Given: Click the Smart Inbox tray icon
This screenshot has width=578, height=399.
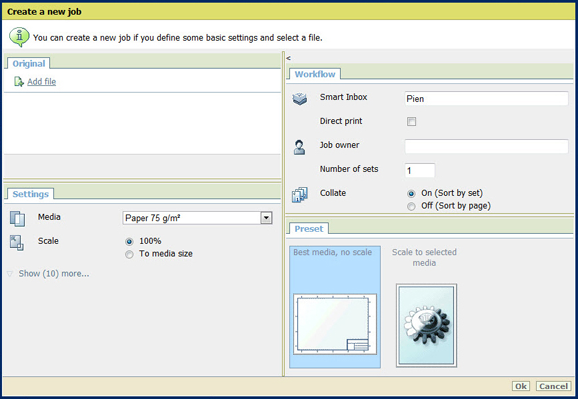Looking at the screenshot, I should (x=299, y=98).
